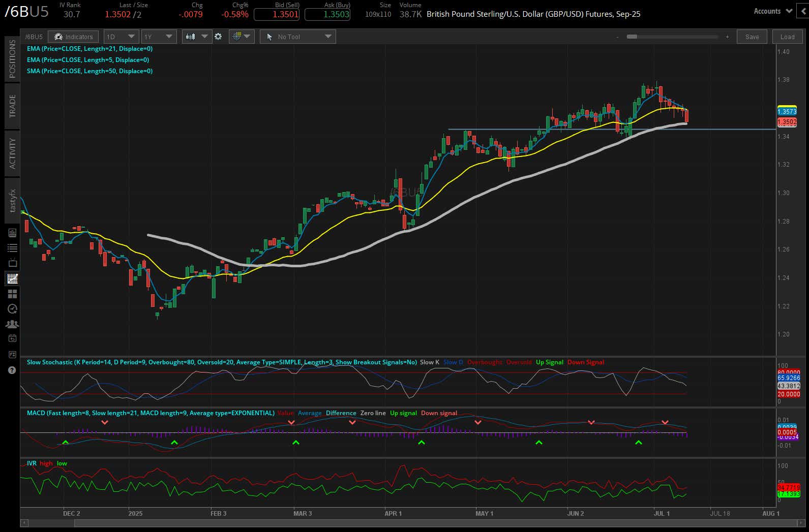Click the zoom minus icon near slider
Image resolution: width=809 pixels, height=532 pixels.
pyautogui.click(x=617, y=37)
